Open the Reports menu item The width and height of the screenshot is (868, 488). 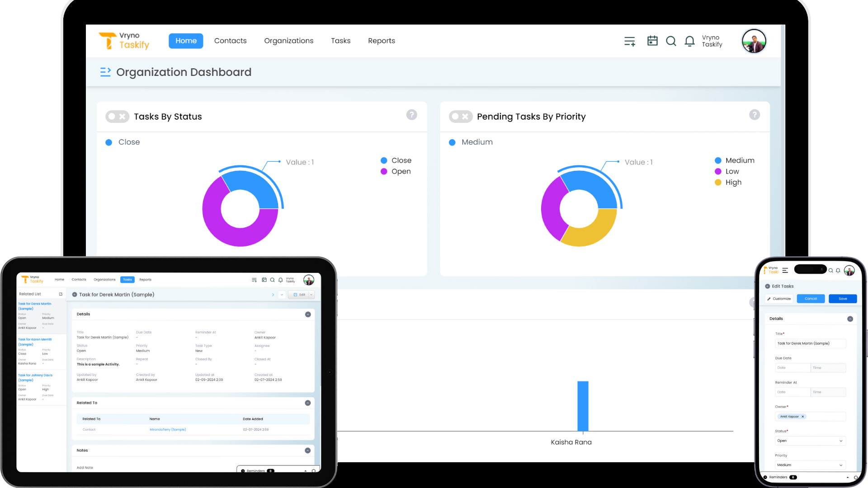pos(381,41)
